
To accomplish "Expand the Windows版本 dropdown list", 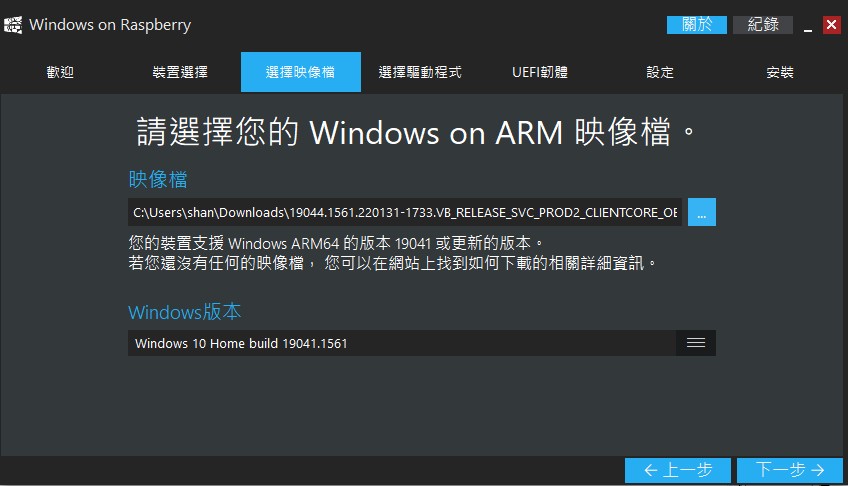I will [x=695, y=343].
